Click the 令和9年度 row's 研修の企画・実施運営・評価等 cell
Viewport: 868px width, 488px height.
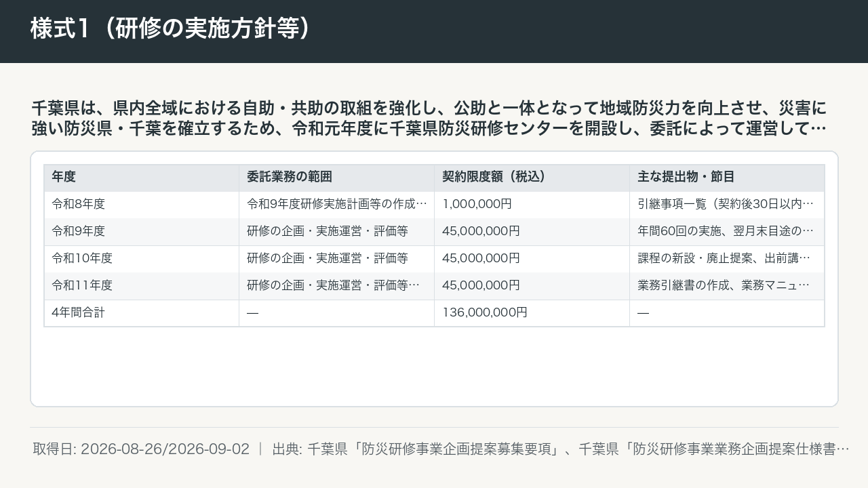click(x=336, y=231)
